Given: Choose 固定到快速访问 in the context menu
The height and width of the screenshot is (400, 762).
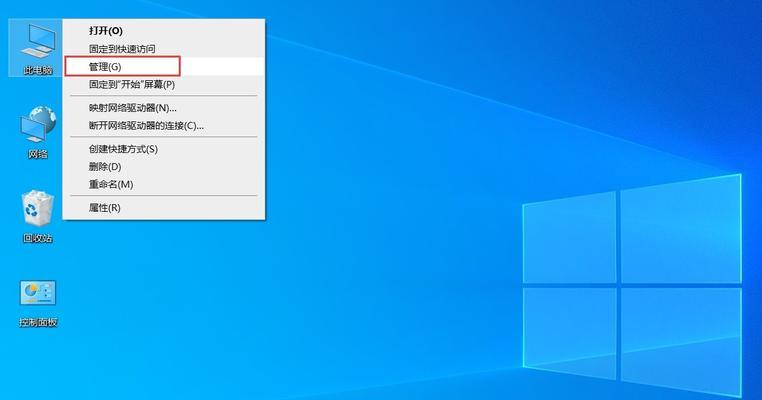Looking at the screenshot, I should pyautogui.click(x=164, y=49).
